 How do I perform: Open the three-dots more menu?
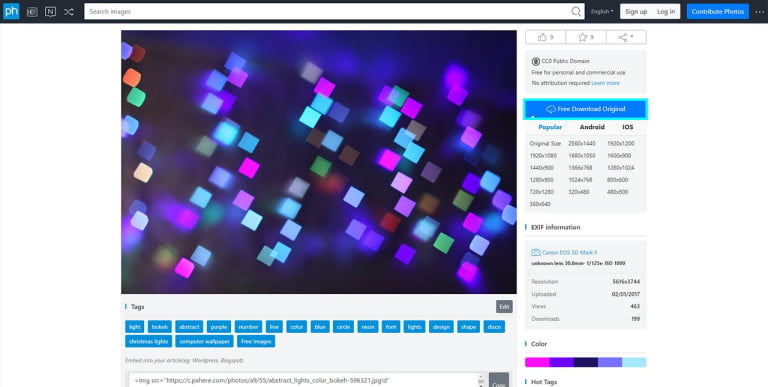[x=759, y=12]
